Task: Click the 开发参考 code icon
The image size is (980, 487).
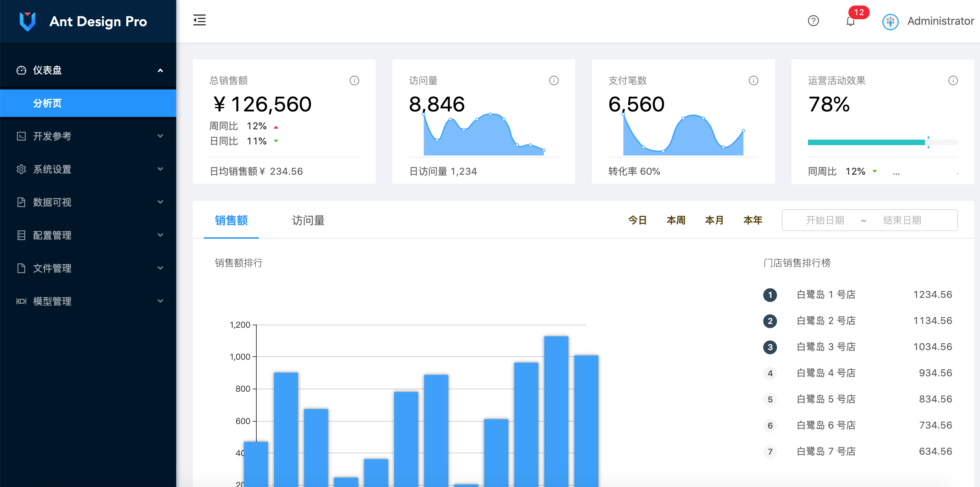Action: 21,136
